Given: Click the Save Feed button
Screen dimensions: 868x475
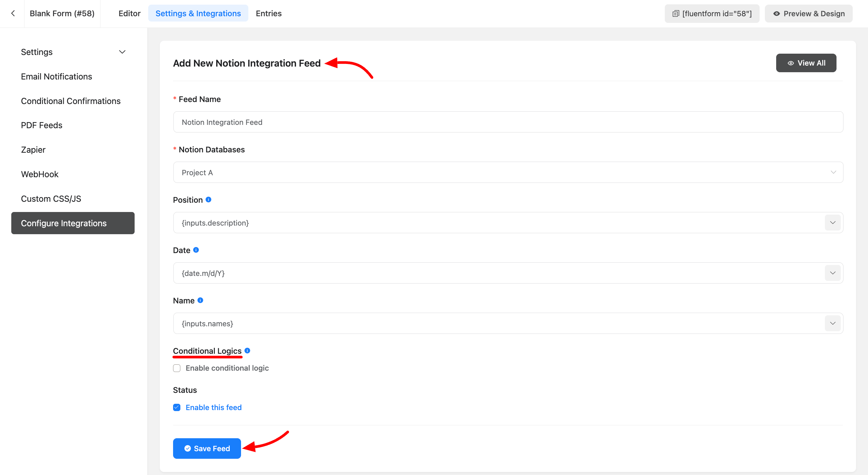Looking at the screenshot, I should [x=207, y=449].
